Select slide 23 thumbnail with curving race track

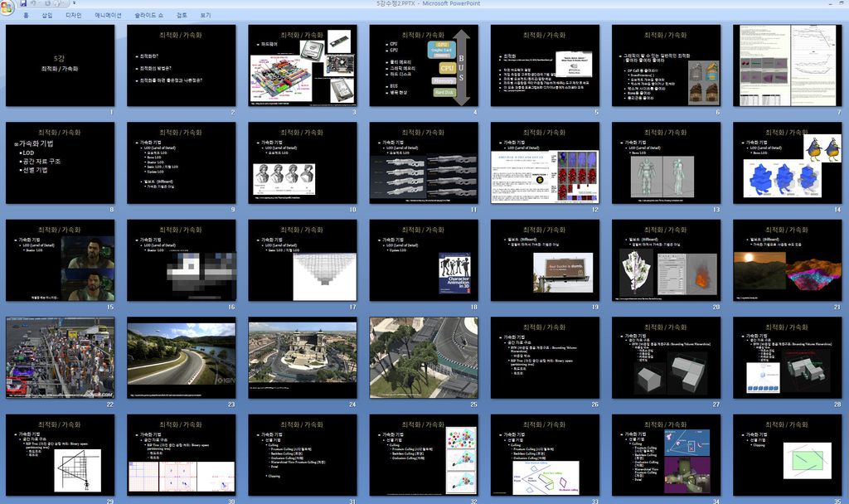(x=182, y=358)
